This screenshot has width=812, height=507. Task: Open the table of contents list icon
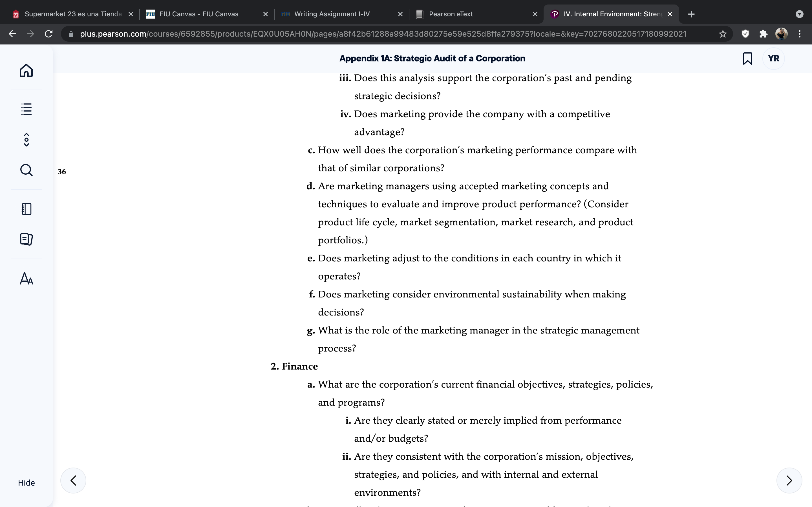coord(26,109)
